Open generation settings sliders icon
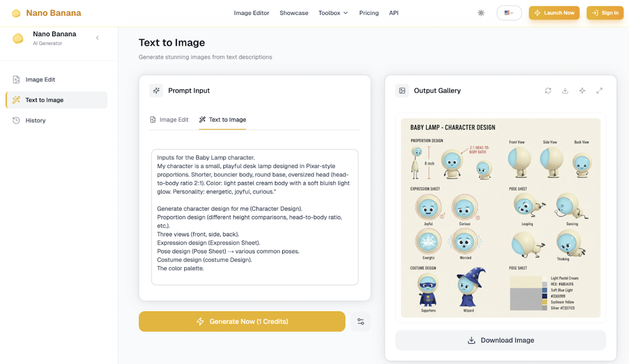 [360, 322]
